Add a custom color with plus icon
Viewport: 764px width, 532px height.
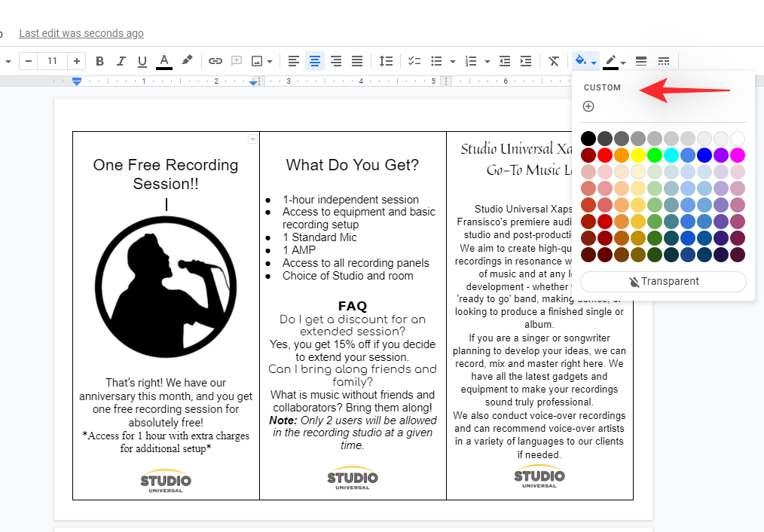coord(588,106)
